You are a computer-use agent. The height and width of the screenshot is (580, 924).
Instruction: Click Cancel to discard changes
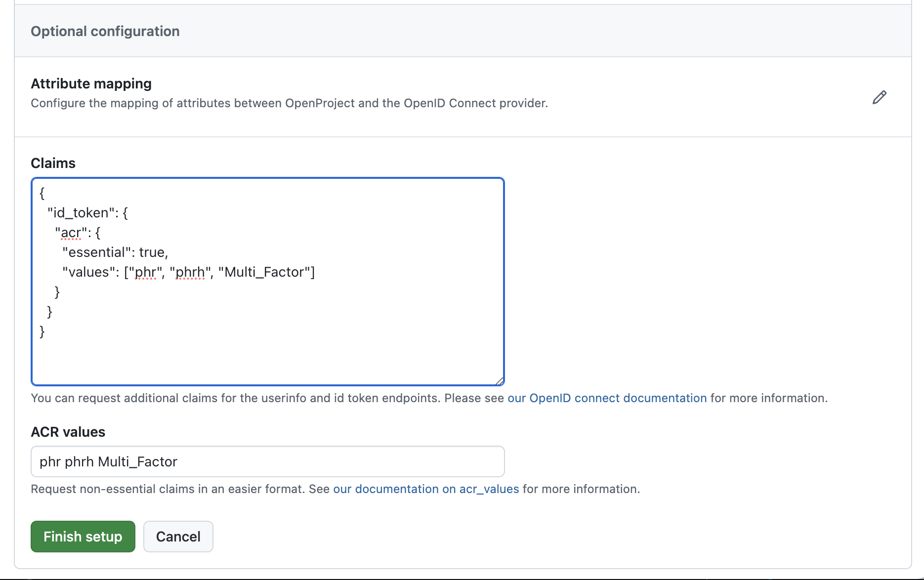click(178, 536)
